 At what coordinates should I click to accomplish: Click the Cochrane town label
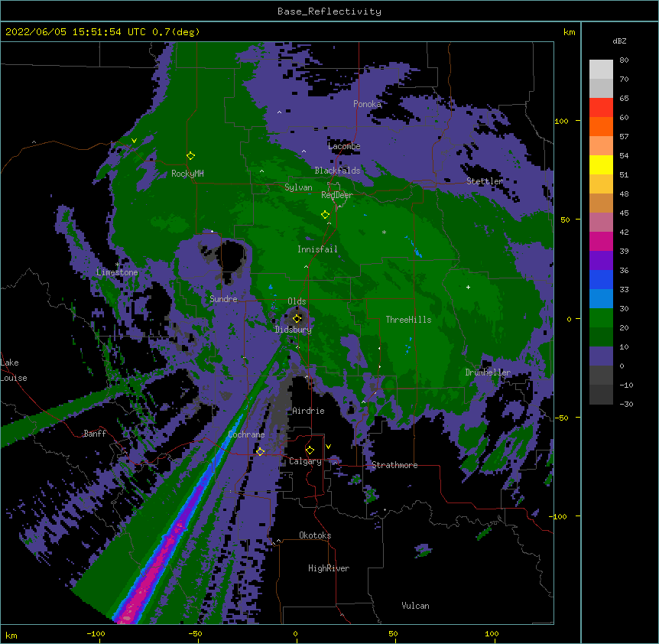(x=246, y=434)
